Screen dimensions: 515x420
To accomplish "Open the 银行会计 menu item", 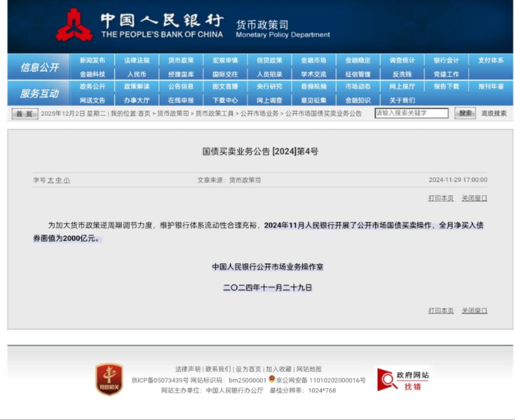I will click(x=446, y=60).
